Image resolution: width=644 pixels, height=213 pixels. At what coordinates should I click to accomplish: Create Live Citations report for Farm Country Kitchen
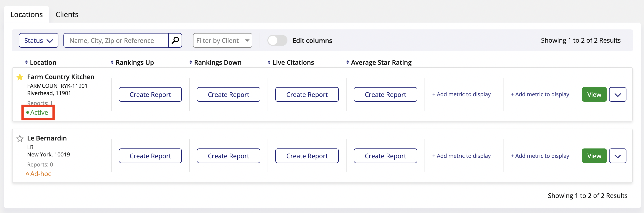pyautogui.click(x=307, y=95)
